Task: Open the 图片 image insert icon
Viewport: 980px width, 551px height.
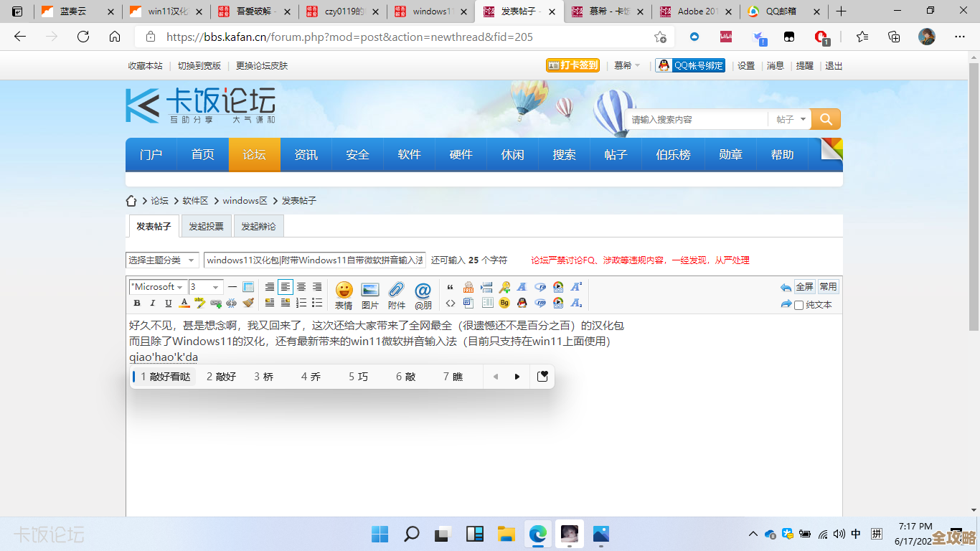Action: point(369,291)
